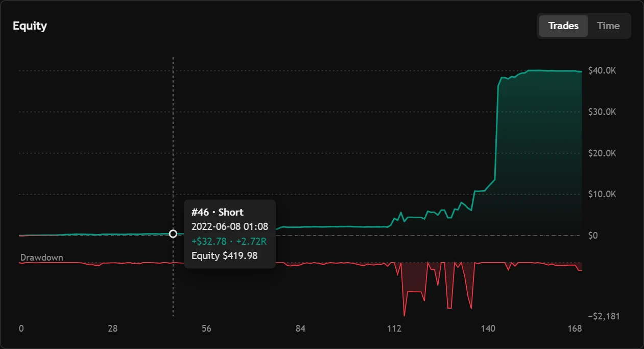Click the x-axis tick labeled 140
The image size is (644, 349).
tap(488, 329)
